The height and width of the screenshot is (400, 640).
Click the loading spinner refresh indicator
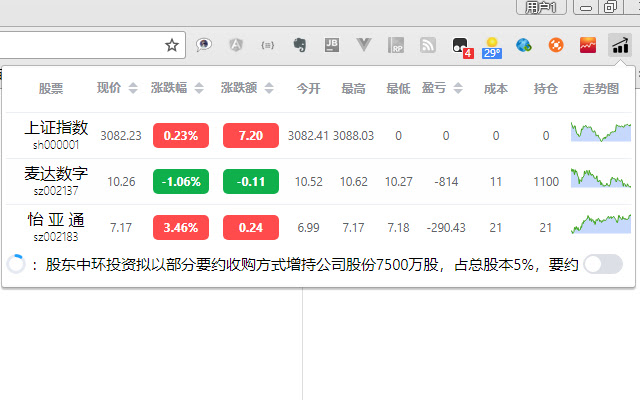pyautogui.click(x=16, y=264)
